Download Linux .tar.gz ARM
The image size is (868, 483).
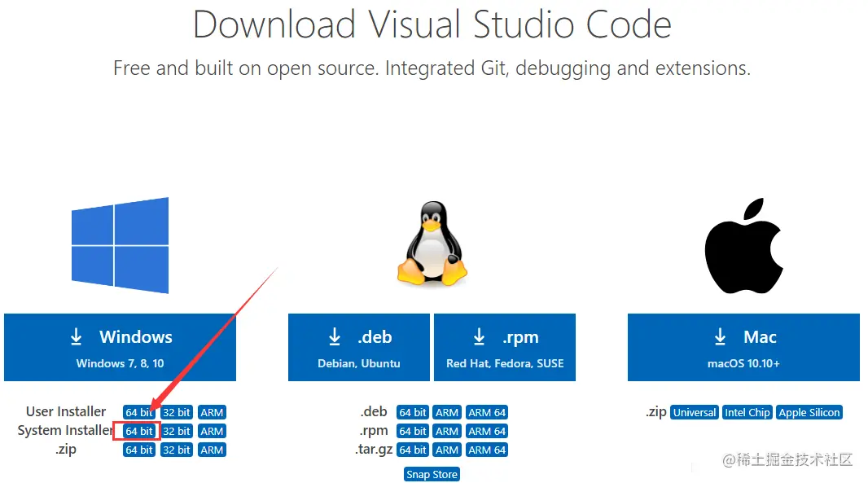447,450
